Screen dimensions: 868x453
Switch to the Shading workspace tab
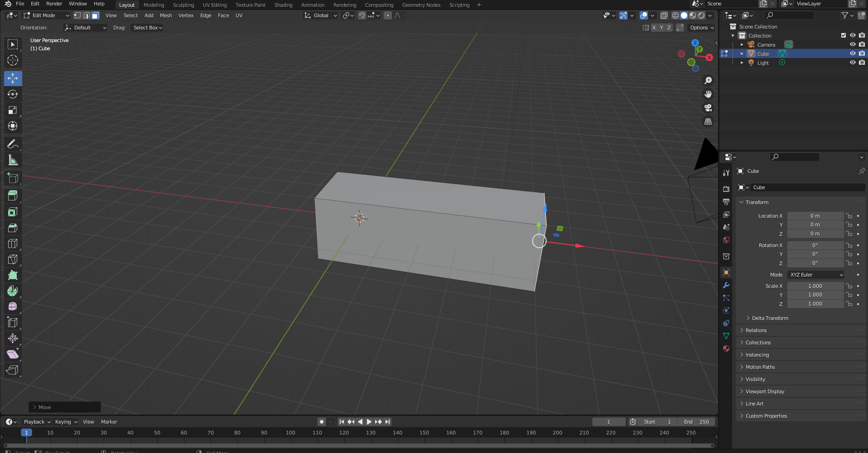(x=283, y=5)
